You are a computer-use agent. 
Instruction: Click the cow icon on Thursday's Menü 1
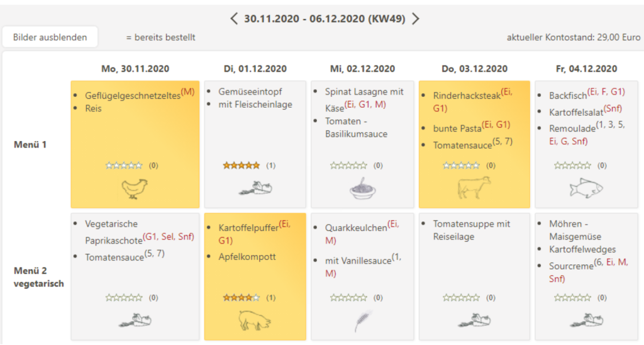pyautogui.click(x=473, y=188)
